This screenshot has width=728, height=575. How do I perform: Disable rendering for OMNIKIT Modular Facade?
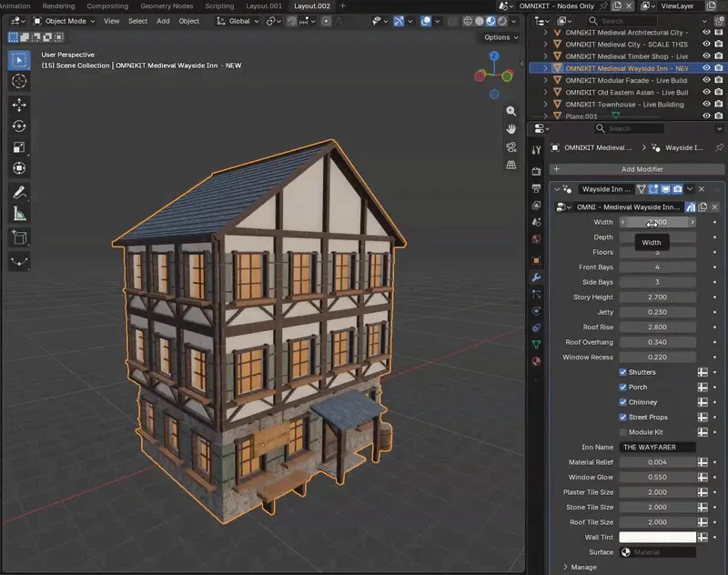tap(719, 80)
